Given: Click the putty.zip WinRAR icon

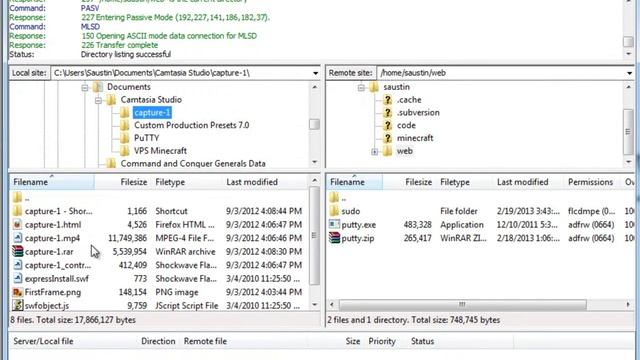Looking at the screenshot, I should point(334,238).
